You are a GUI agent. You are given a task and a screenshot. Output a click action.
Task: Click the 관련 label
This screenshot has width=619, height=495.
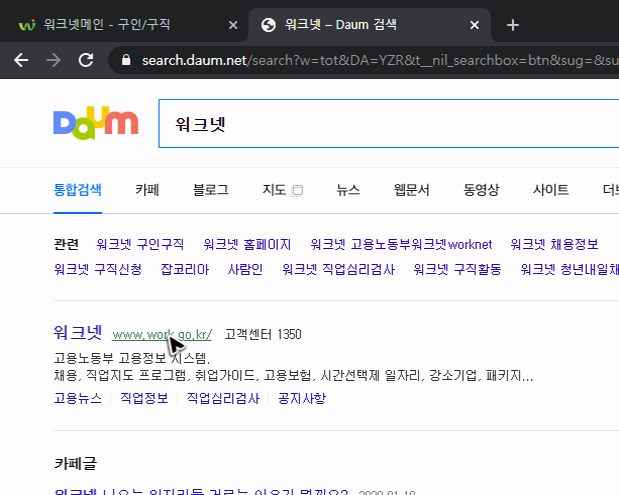tap(66, 244)
